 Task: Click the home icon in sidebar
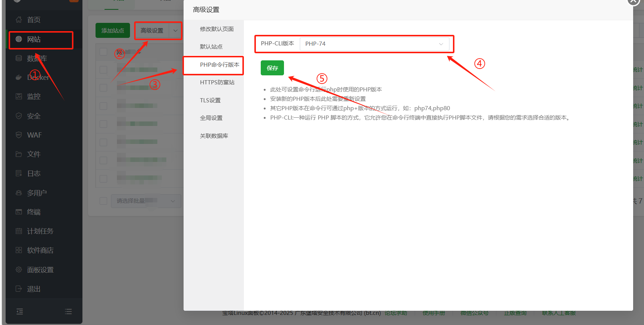click(19, 19)
